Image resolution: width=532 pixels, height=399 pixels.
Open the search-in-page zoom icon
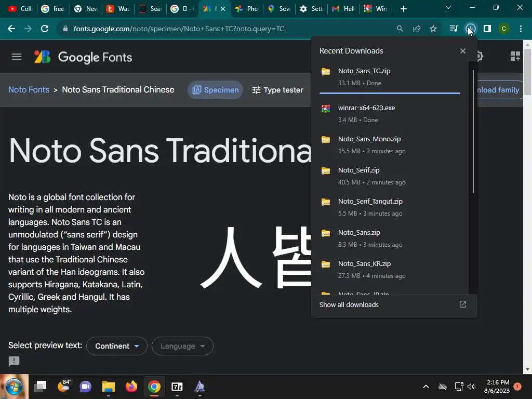pos(400,29)
